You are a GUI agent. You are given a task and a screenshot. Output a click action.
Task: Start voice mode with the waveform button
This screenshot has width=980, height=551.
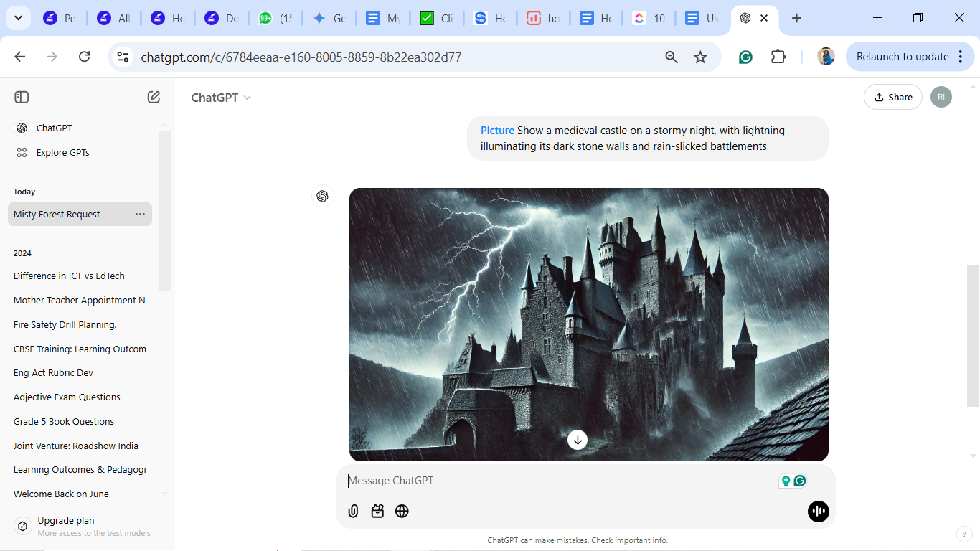tap(818, 511)
